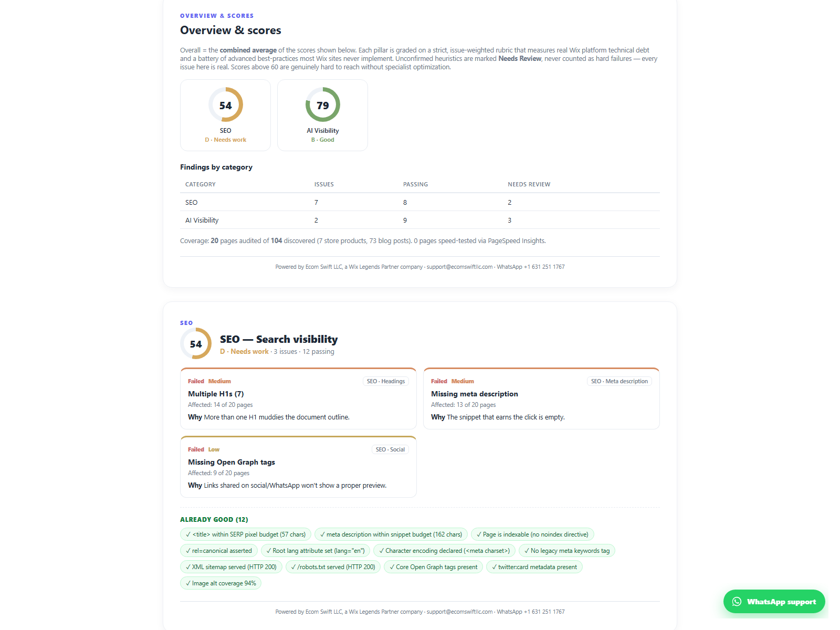Click the 54 score ring beside Search visibility

[196, 343]
